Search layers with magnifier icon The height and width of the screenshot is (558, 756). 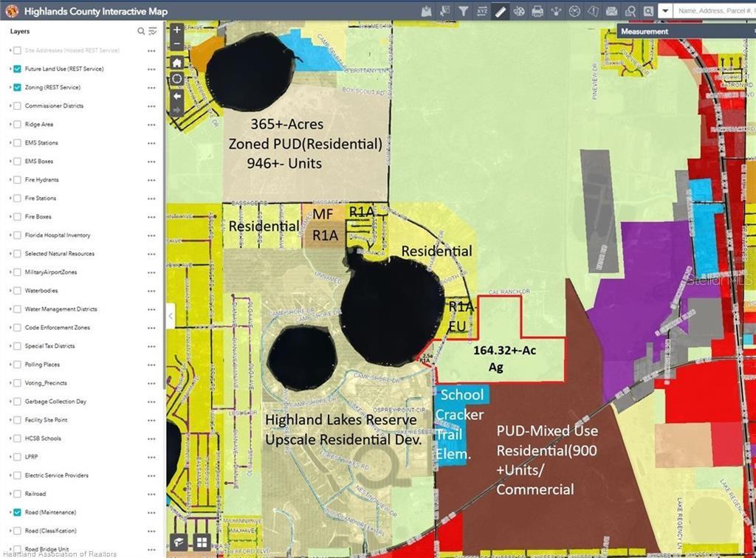click(x=141, y=31)
